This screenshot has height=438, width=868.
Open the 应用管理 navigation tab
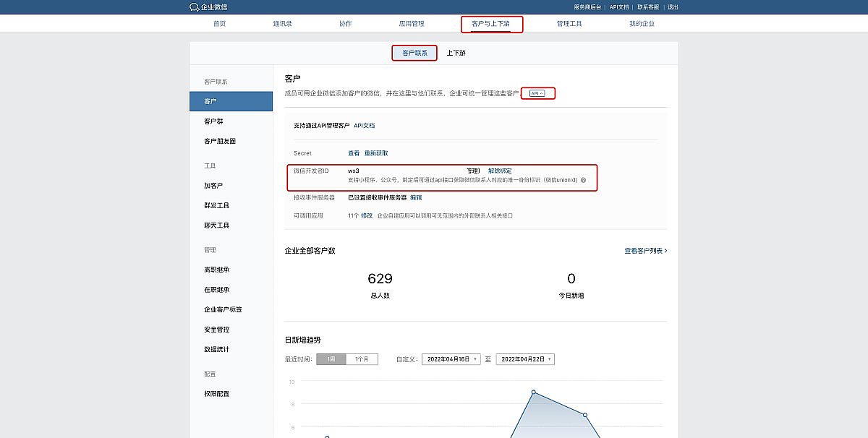(412, 24)
